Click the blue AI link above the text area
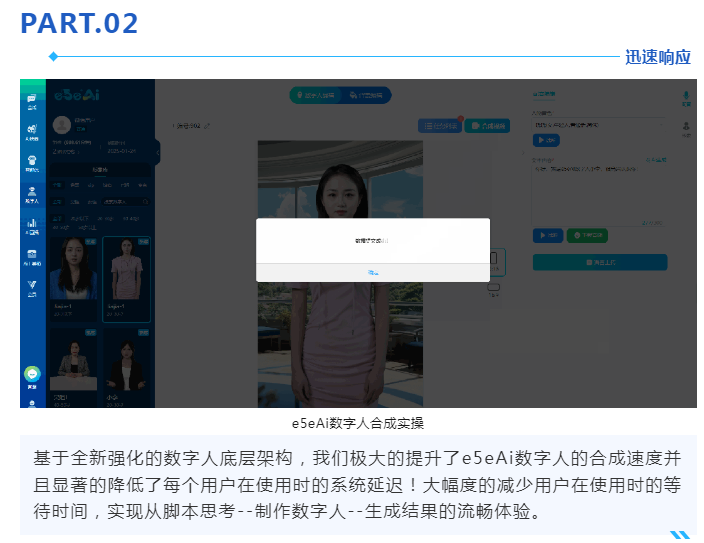The image size is (704, 543). pyautogui.click(x=656, y=160)
